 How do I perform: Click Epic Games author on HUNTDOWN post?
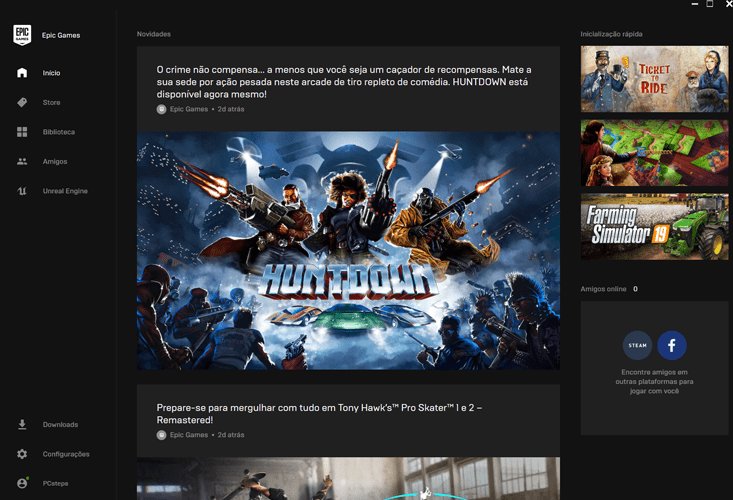[x=189, y=109]
